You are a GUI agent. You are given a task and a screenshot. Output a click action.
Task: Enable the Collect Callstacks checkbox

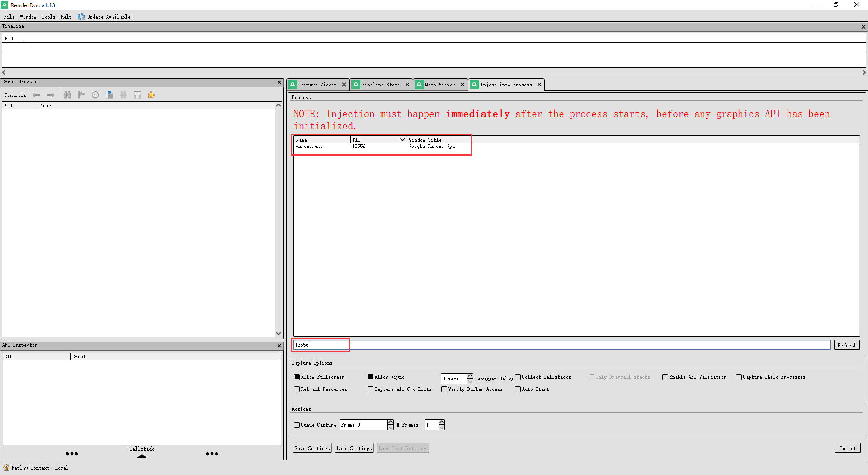[518, 377]
